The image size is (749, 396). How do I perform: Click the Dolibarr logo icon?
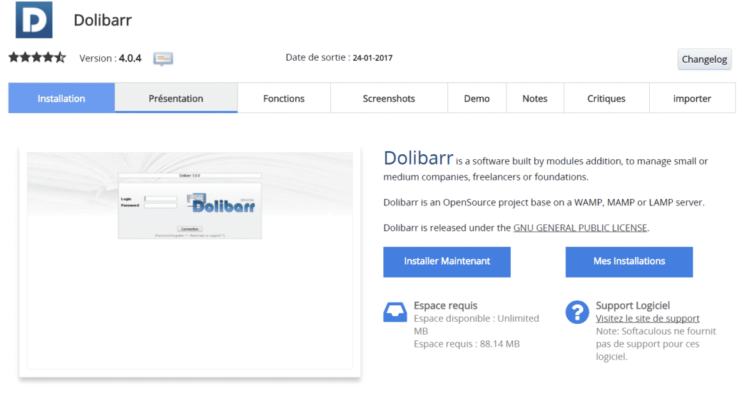(34, 20)
